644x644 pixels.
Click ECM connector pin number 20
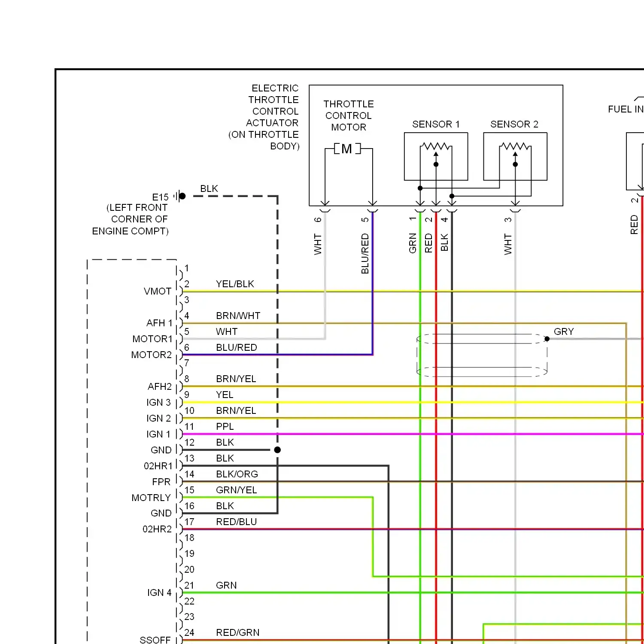pos(189,569)
